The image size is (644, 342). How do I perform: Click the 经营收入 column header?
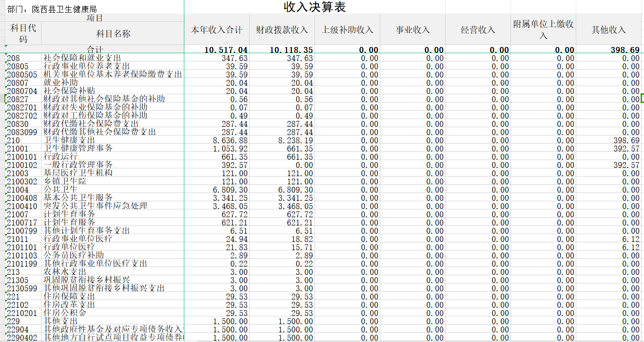(478, 30)
